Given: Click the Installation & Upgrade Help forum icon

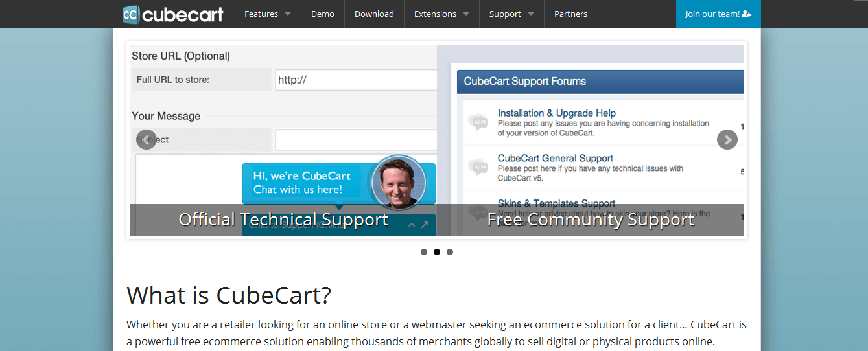Looking at the screenshot, I should pyautogui.click(x=478, y=122).
